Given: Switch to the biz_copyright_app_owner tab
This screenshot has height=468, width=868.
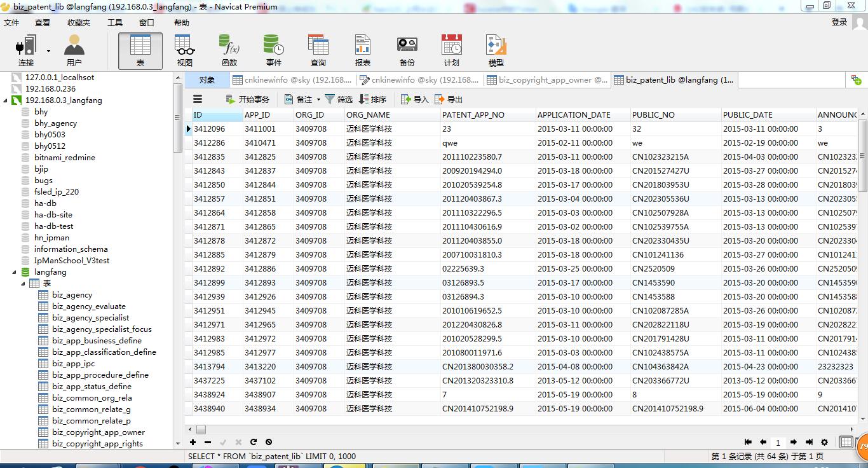Looking at the screenshot, I should (x=547, y=80).
